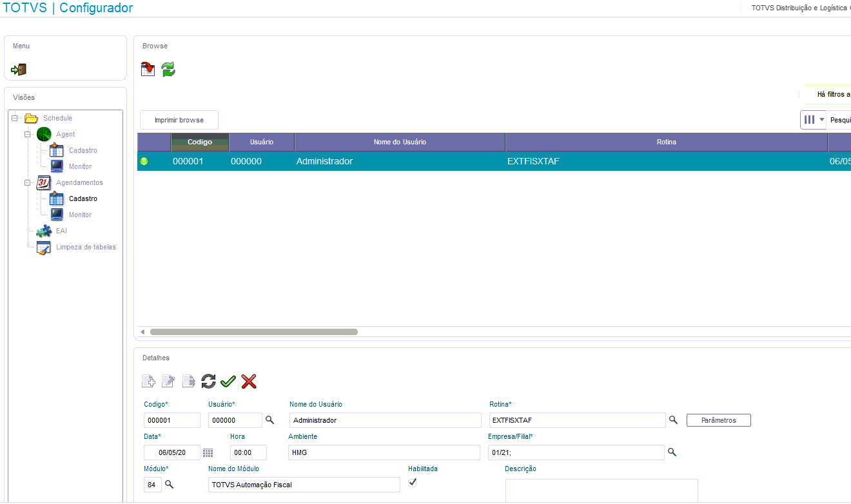The width and height of the screenshot is (851, 504).
Task: Focus the Módulo code input field
Action: pyautogui.click(x=153, y=485)
